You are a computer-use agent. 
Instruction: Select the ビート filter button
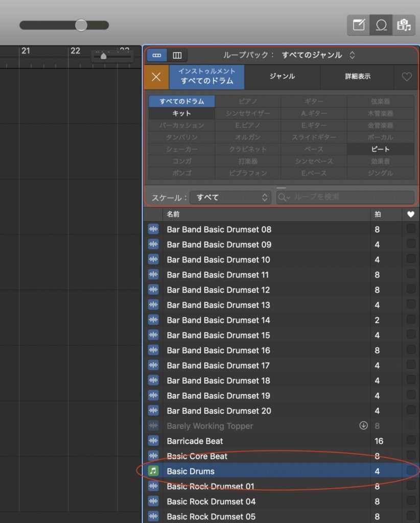(380, 149)
